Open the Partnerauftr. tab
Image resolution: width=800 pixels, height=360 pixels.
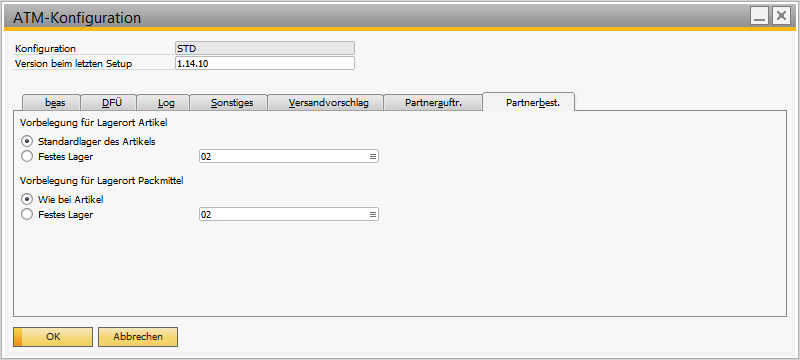coord(433,102)
